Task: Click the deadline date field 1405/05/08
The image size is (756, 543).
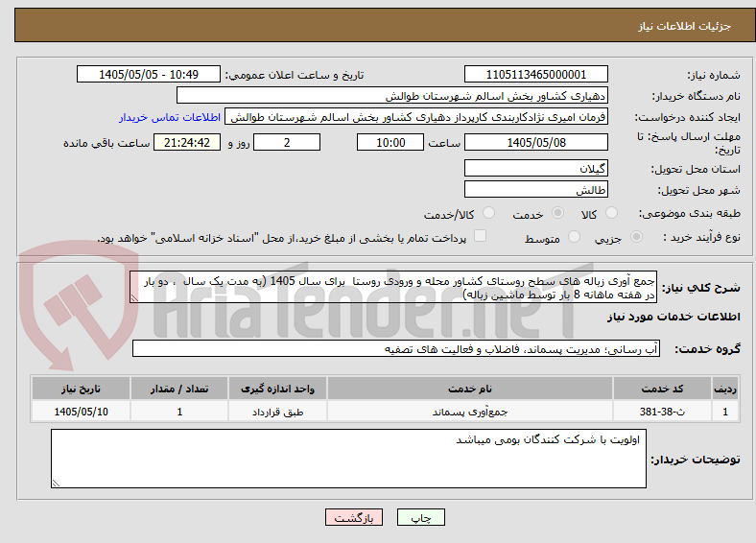Action: pyautogui.click(x=535, y=142)
